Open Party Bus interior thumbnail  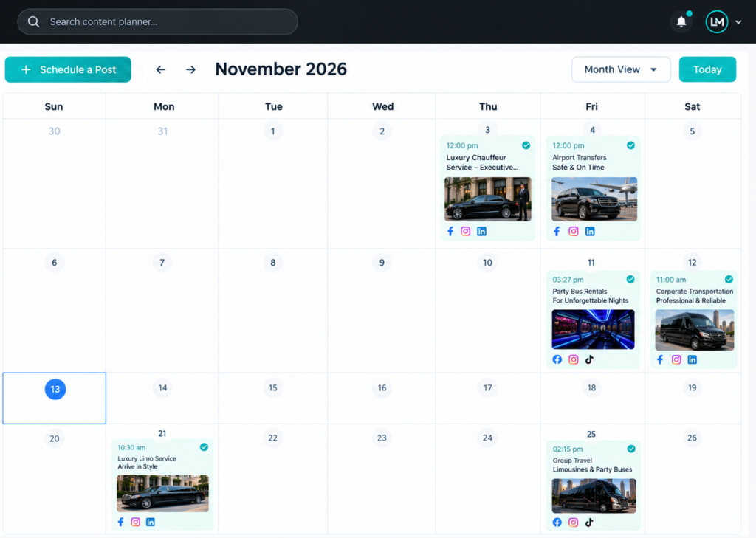coord(593,329)
